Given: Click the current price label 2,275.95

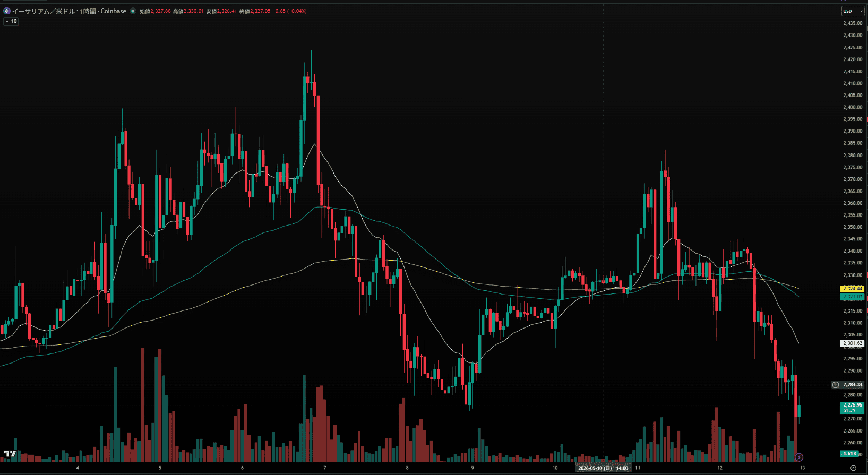Looking at the screenshot, I should coord(852,405).
